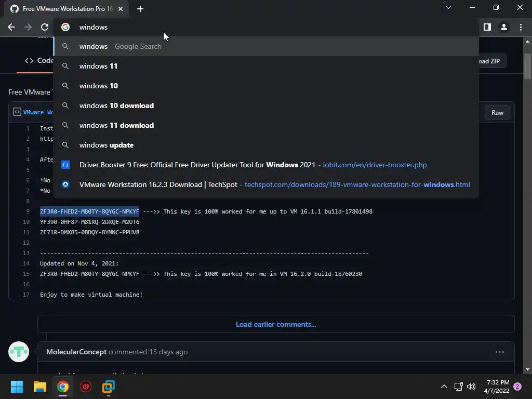Click the 'Enjoy to make virtual machine!' line
Screen dimensions: 532x399
(91, 295)
